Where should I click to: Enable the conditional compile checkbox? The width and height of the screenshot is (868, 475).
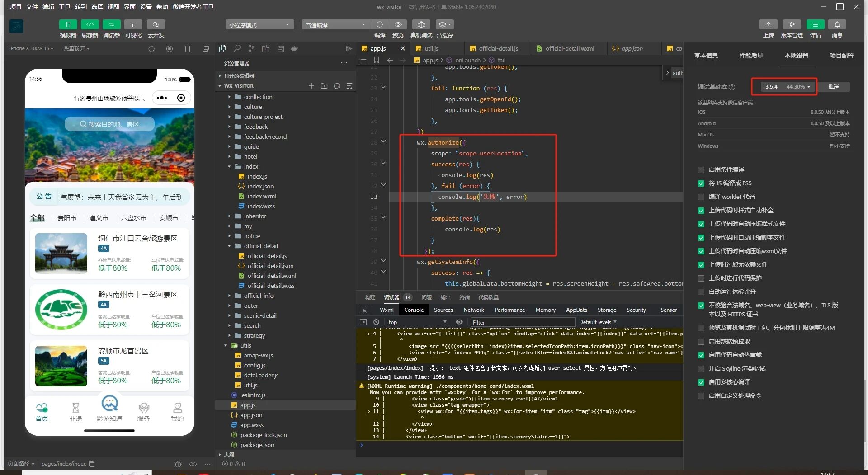tap(701, 170)
